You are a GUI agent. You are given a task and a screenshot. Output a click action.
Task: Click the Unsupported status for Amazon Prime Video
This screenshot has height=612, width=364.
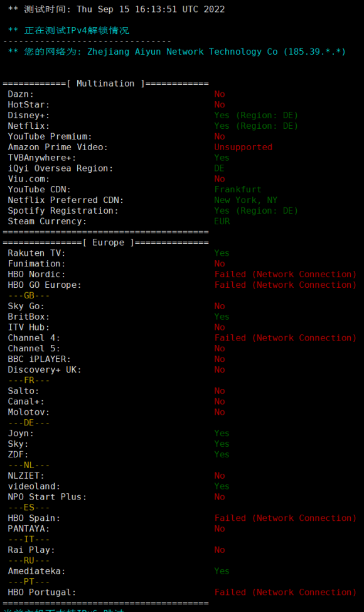point(243,147)
